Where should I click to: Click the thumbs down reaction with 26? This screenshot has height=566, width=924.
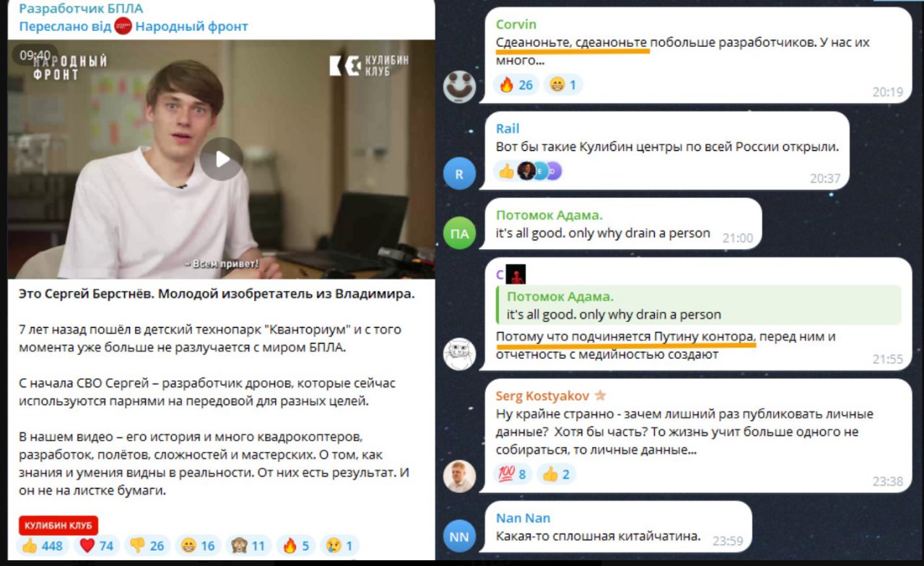point(147,546)
